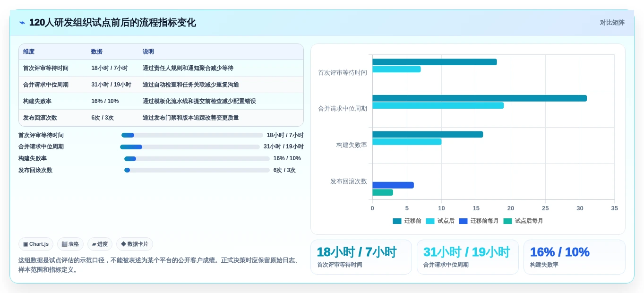Click the 对比矩阵 label in header

[612, 23]
